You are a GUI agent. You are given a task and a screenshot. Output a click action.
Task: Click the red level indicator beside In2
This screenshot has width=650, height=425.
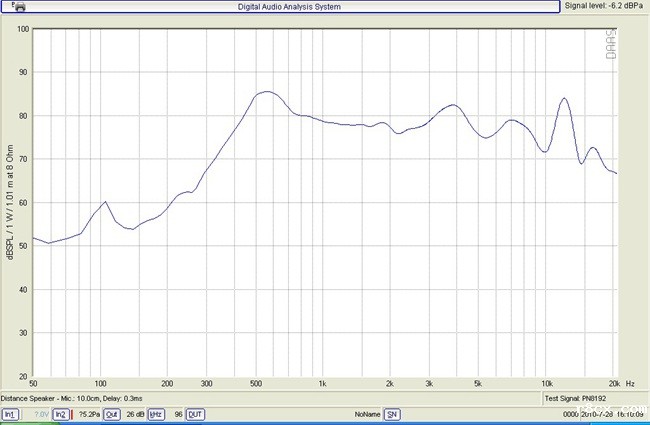73,414
